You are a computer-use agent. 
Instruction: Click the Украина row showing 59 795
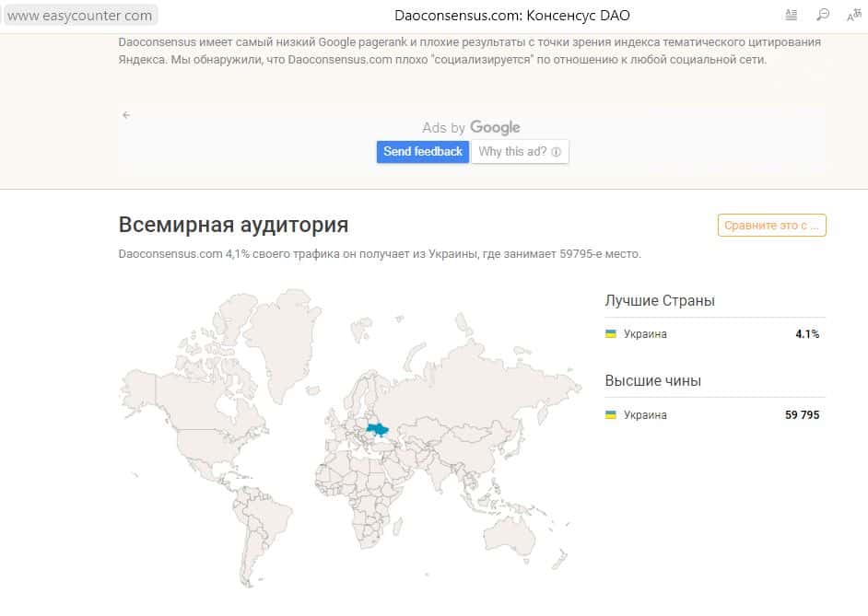pos(715,414)
